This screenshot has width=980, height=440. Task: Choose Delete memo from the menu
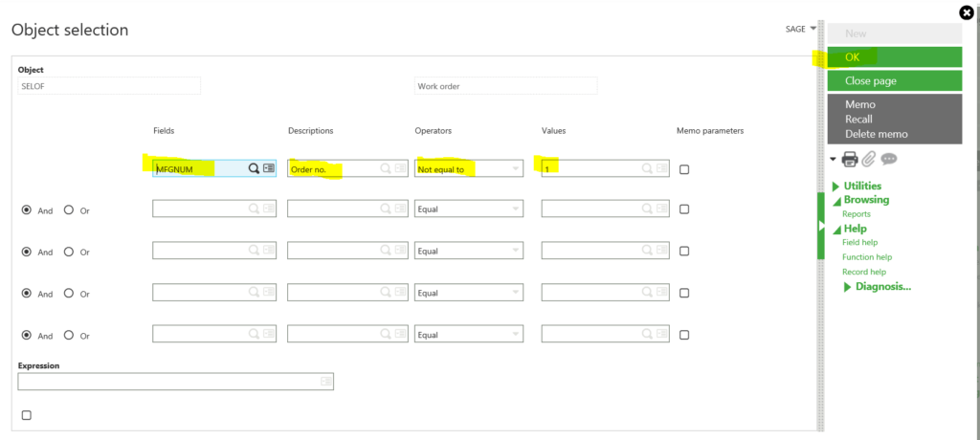[876, 134]
